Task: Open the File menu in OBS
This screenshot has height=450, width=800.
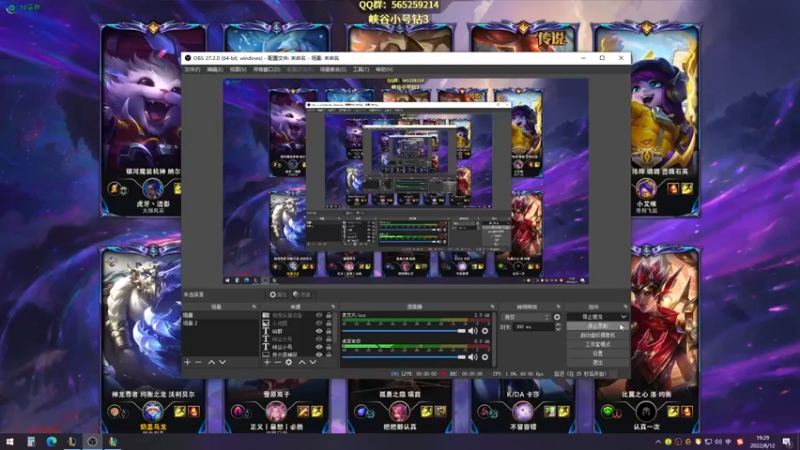Action: pyautogui.click(x=192, y=69)
